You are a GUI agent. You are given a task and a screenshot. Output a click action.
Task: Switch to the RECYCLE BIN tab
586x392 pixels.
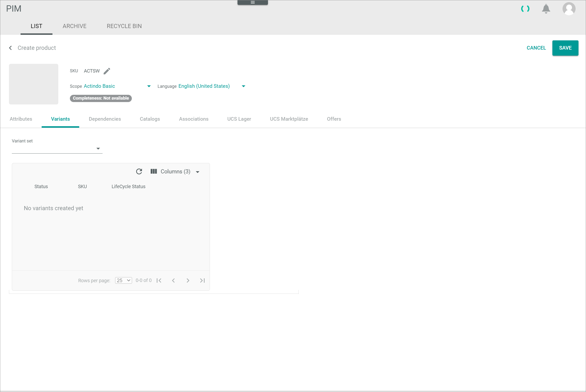pyautogui.click(x=124, y=26)
